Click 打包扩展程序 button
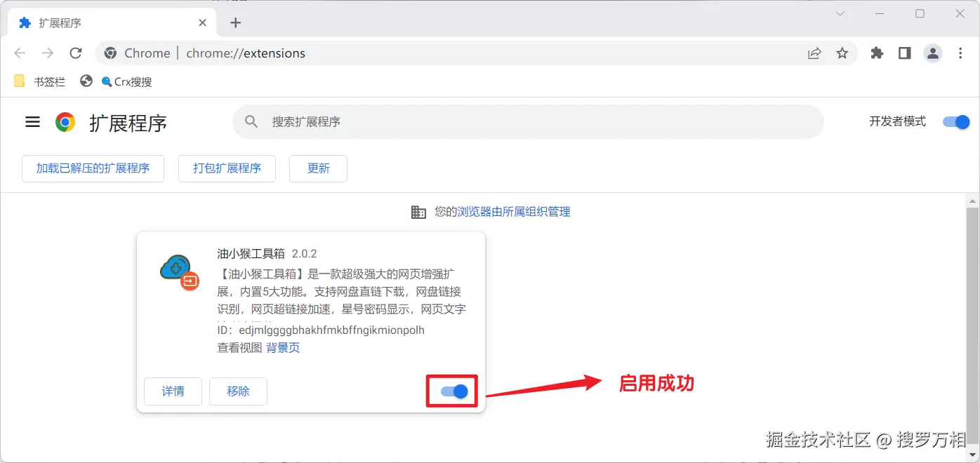The image size is (980, 463). click(x=227, y=168)
